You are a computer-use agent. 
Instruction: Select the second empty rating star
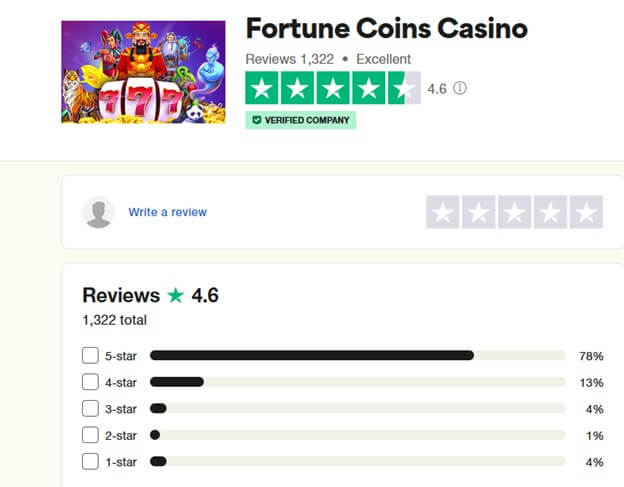pos(479,212)
